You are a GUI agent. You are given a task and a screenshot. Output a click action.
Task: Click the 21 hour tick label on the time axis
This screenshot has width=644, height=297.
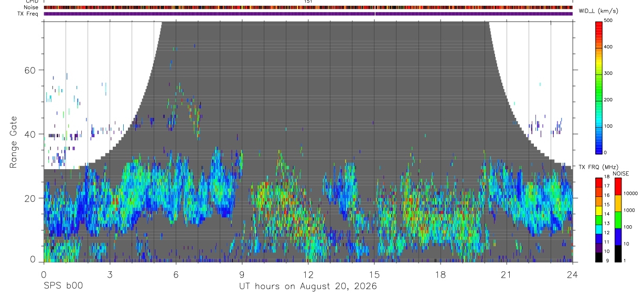click(x=507, y=274)
